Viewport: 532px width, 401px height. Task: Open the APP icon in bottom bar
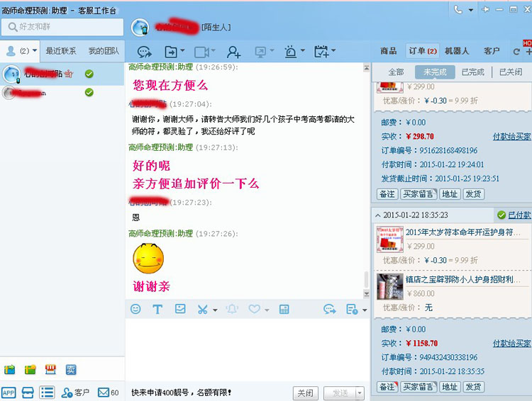(9, 392)
